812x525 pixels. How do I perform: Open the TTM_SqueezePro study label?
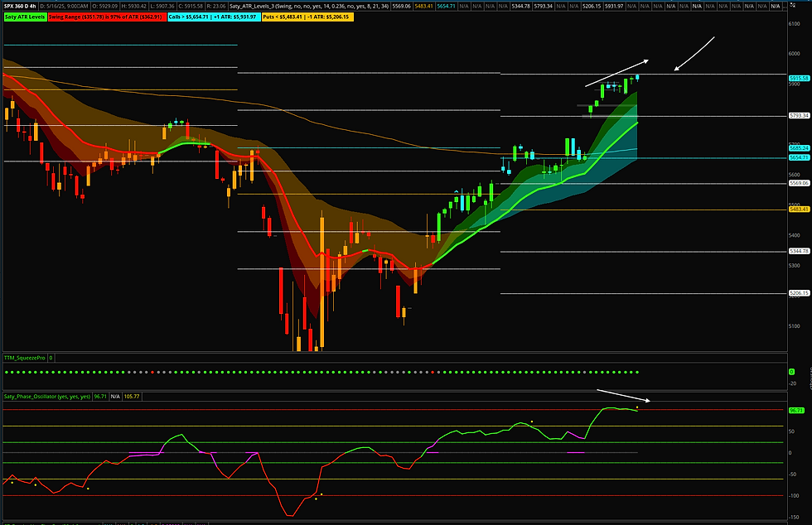pos(25,358)
